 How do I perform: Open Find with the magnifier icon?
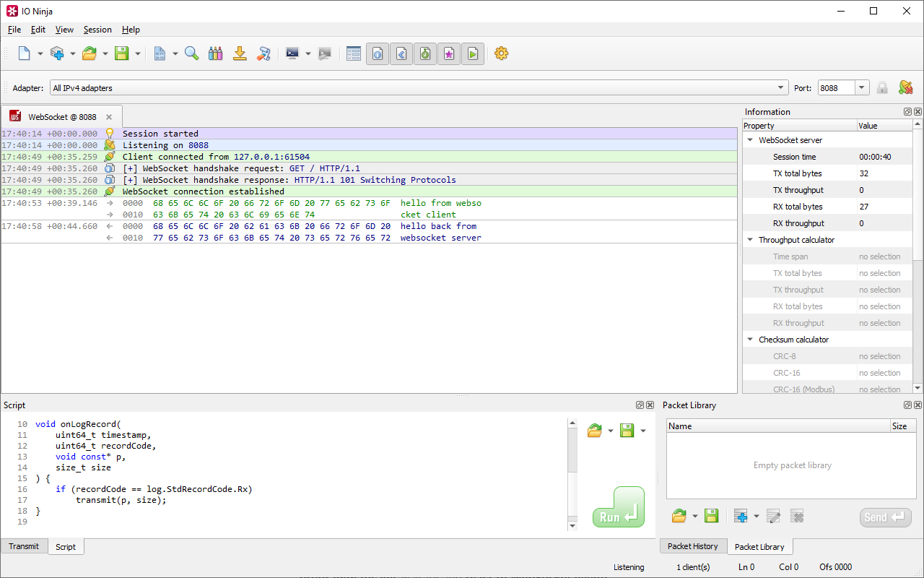[x=191, y=53]
